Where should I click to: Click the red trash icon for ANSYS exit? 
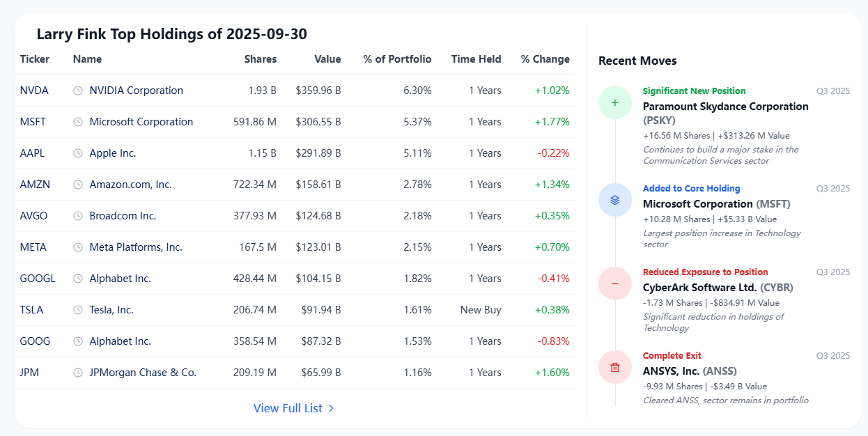pyautogui.click(x=615, y=367)
